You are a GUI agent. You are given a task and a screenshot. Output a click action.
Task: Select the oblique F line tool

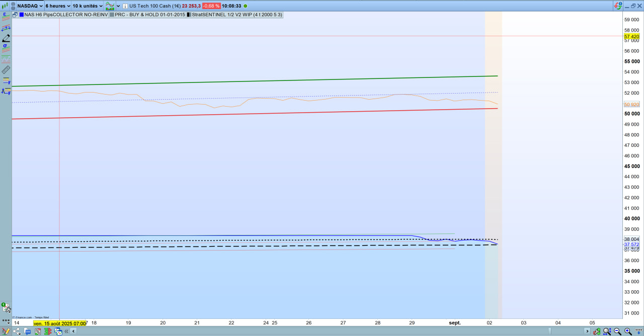click(6, 91)
